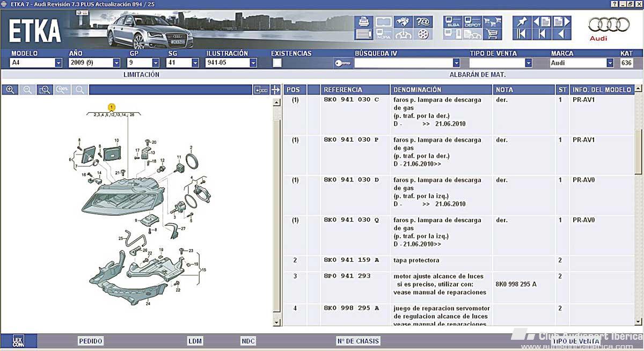Click the key icon beside Búsqueda IV
644x351 pixels.
[x=342, y=63]
